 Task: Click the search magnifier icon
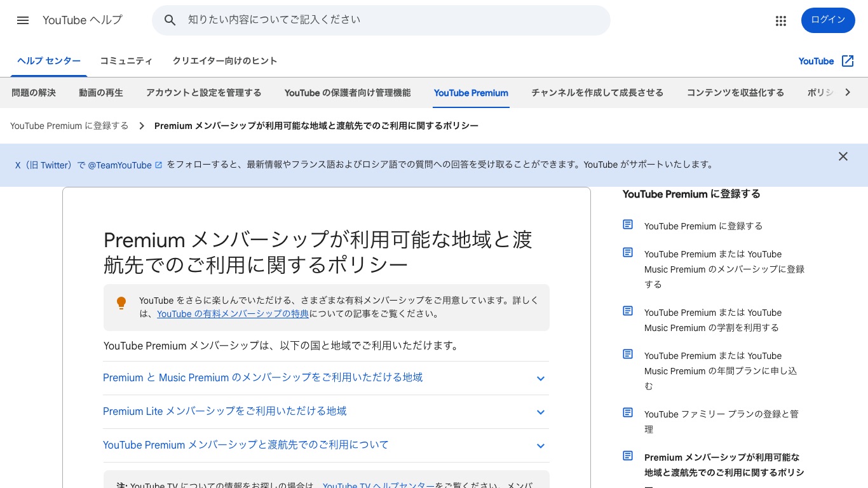coord(170,20)
